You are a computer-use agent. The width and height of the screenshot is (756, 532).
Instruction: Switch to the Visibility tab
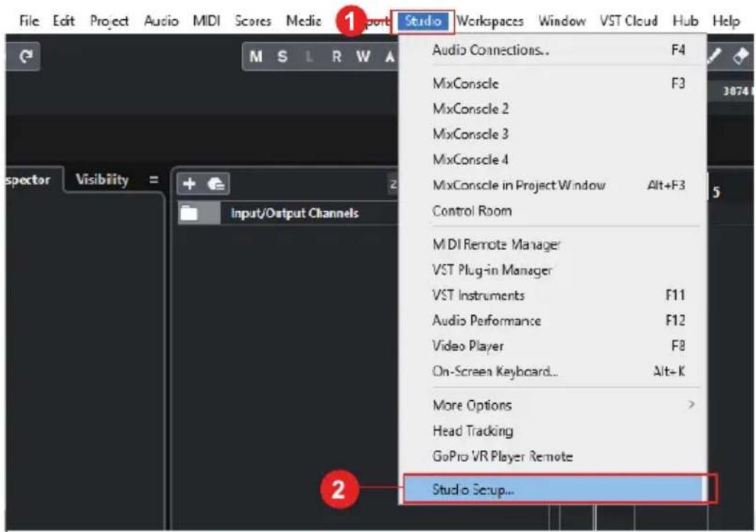[102, 180]
